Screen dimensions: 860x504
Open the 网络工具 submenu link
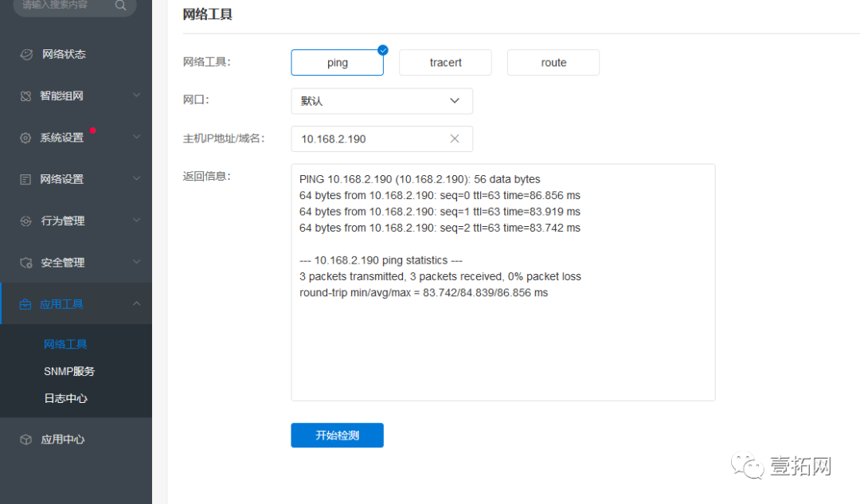click(65, 344)
